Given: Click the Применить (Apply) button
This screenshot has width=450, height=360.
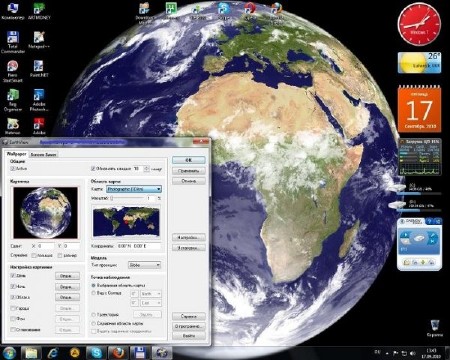Looking at the screenshot, I should [189, 171].
